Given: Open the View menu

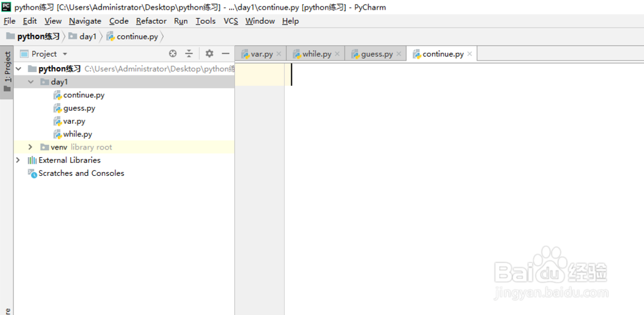Looking at the screenshot, I should [53, 21].
